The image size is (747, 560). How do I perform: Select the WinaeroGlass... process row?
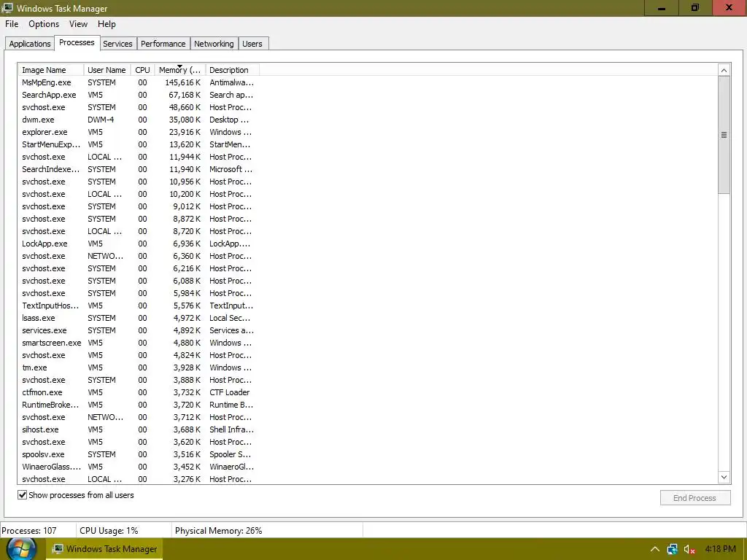[138, 466]
